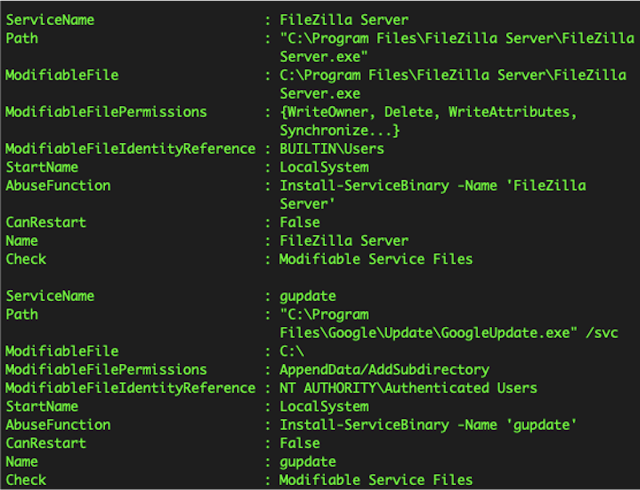Click the {WriteOwner, Delete, WriteAttributes, line
640x490 pixels.
(428, 112)
